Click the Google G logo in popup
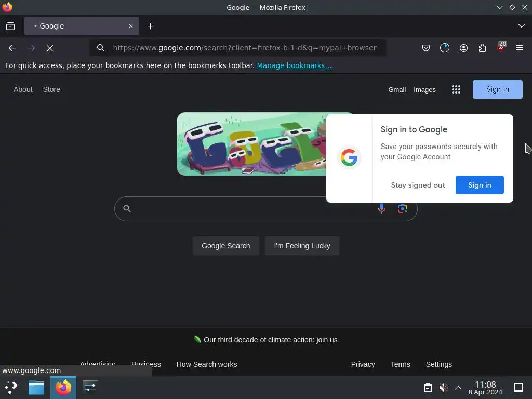Screen dimensions: 532x399 coord(349,158)
